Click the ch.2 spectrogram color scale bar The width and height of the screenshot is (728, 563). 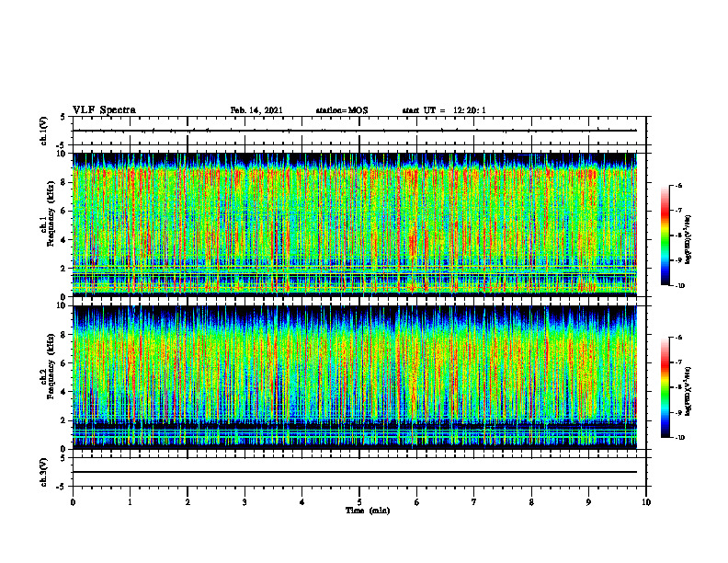pyautogui.click(x=665, y=387)
